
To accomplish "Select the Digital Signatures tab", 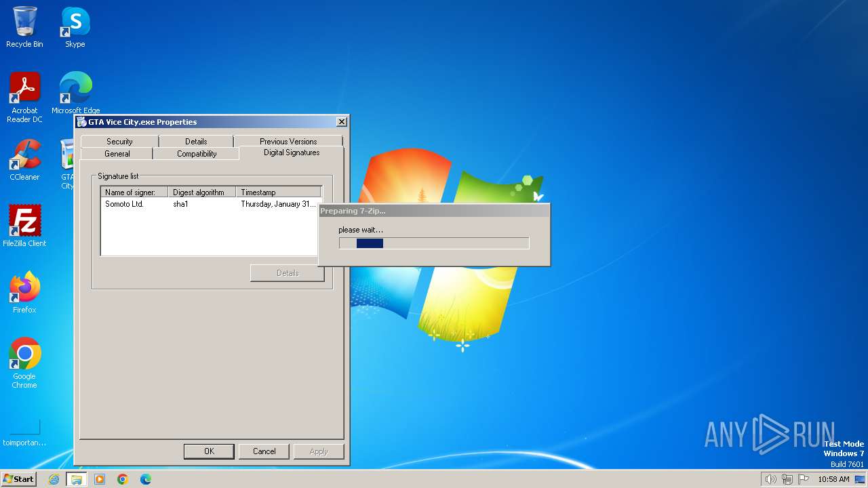I will 292,152.
